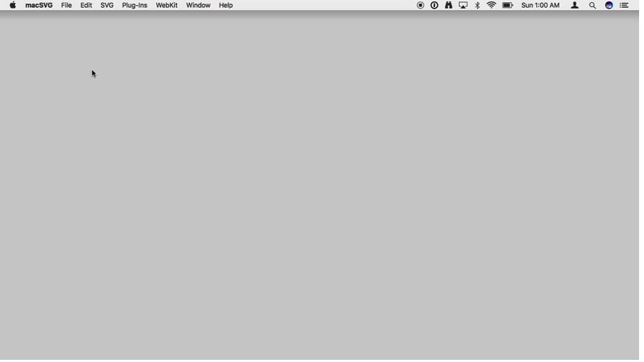Open the File menu

point(66,5)
